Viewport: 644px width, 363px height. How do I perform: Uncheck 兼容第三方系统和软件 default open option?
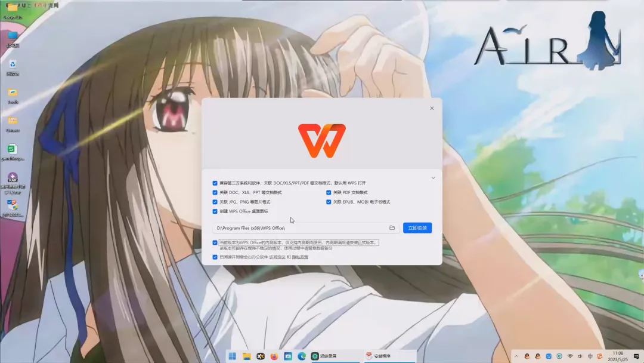point(215,183)
